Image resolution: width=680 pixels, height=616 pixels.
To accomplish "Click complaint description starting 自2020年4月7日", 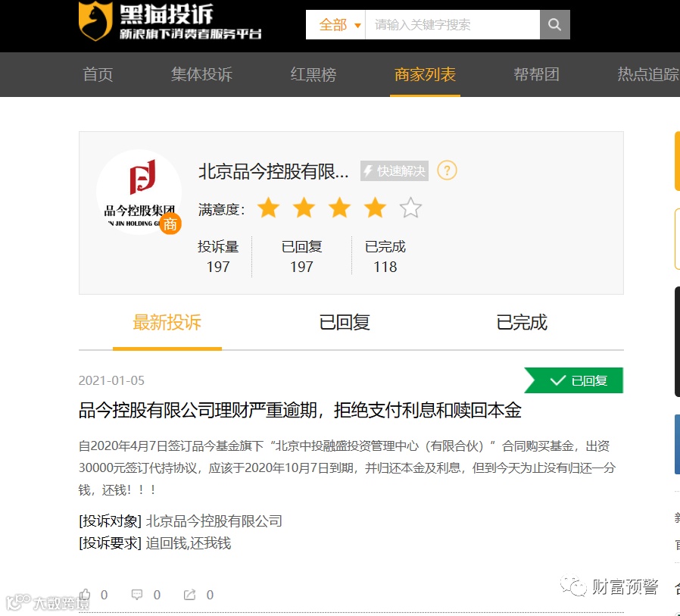I will point(347,468).
